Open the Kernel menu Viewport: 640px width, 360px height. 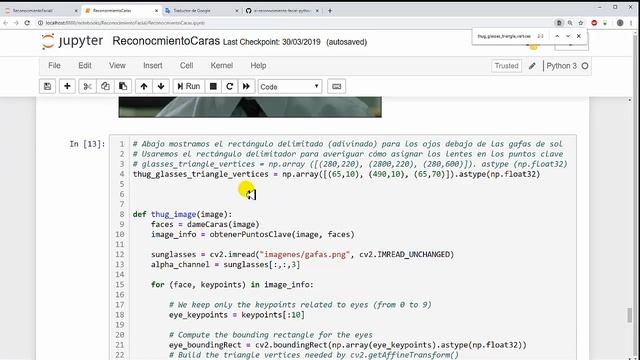point(222,65)
